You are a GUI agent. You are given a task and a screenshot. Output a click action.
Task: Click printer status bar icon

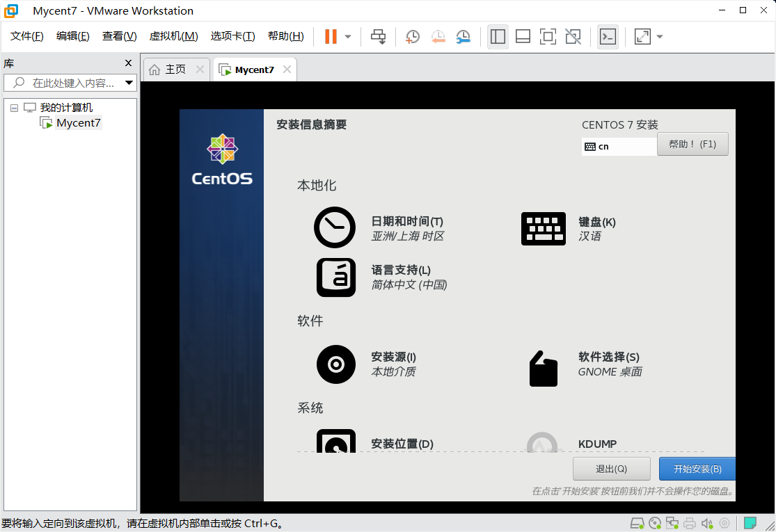point(690,523)
